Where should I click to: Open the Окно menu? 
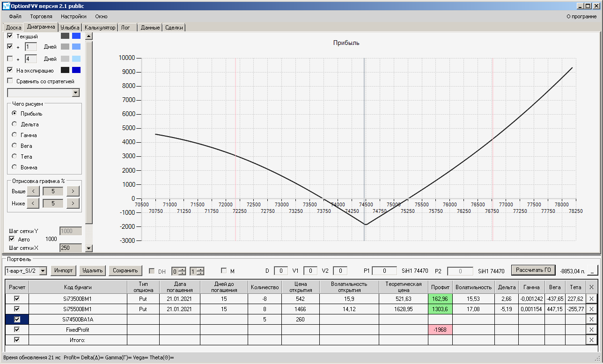coord(101,16)
